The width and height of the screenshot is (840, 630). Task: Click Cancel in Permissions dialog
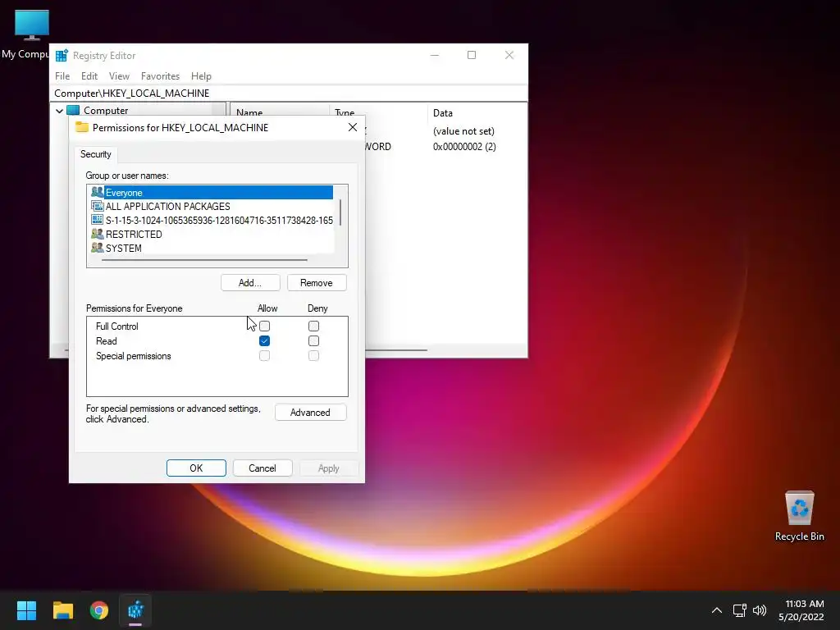pyautogui.click(x=262, y=468)
